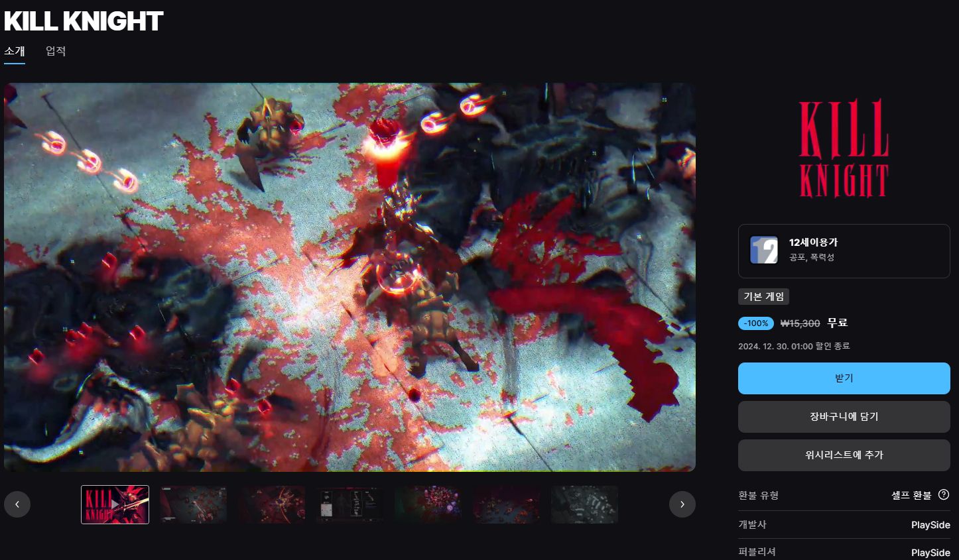Click the 무료 price text

[x=837, y=323]
